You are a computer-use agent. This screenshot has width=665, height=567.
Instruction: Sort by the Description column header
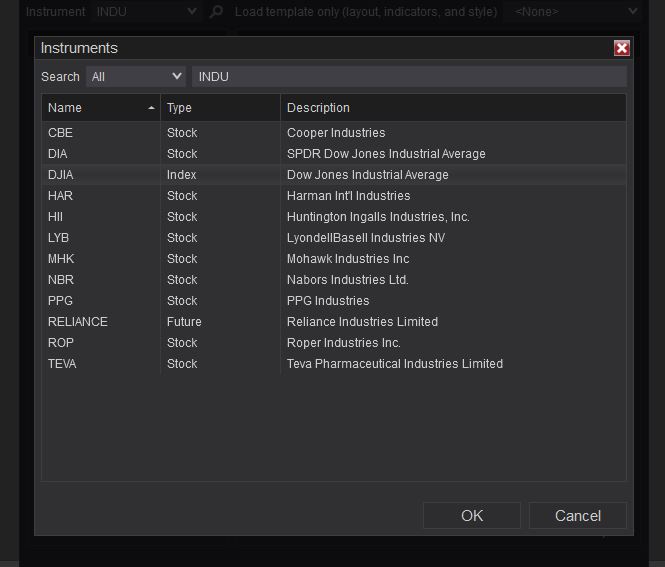[453, 108]
